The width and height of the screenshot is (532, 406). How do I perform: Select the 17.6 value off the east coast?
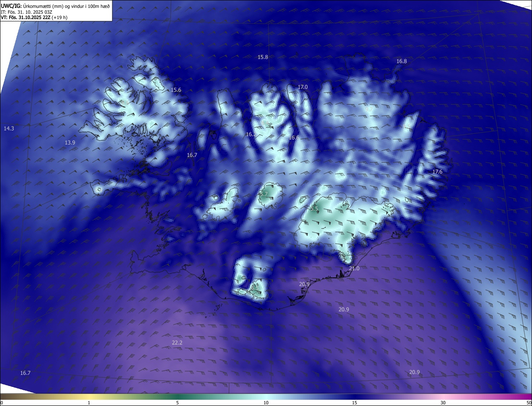coord(437,171)
